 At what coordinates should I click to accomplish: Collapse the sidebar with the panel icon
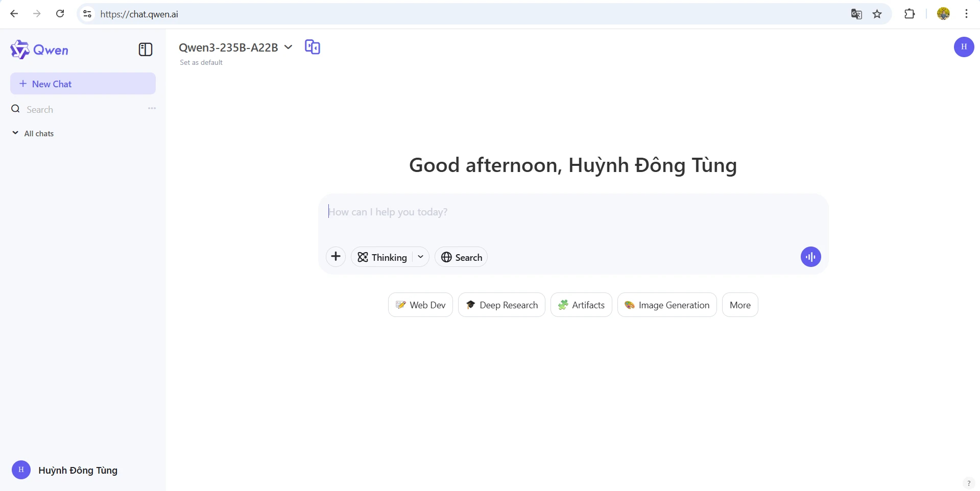pyautogui.click(x=146, y=50)
